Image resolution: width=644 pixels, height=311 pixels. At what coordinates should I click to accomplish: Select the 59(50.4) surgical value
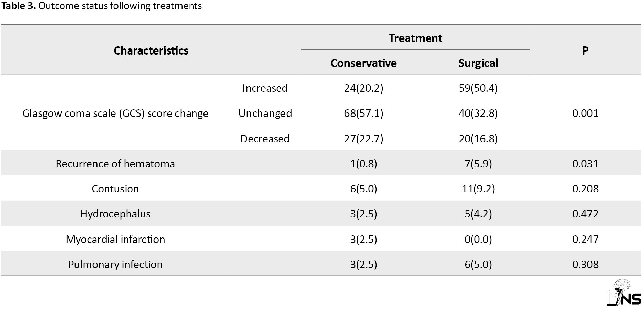pos(478,88)
